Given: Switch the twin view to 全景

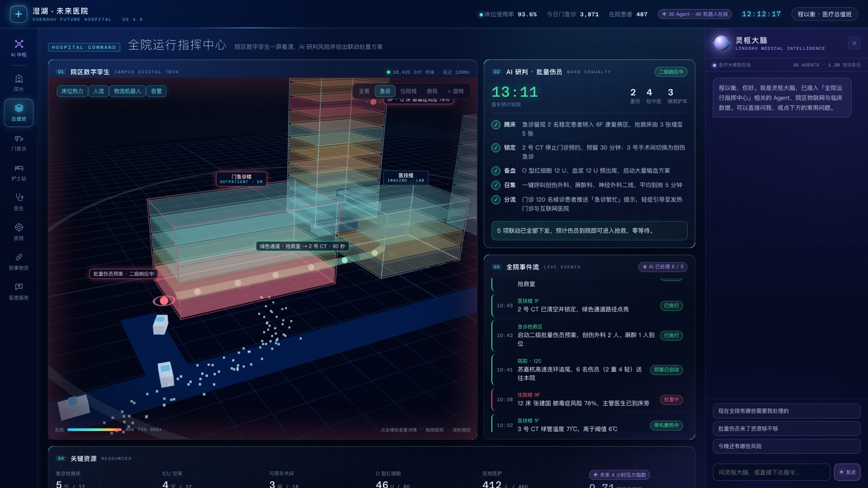Looking at the screenshot, I should [x=365, y=91].
